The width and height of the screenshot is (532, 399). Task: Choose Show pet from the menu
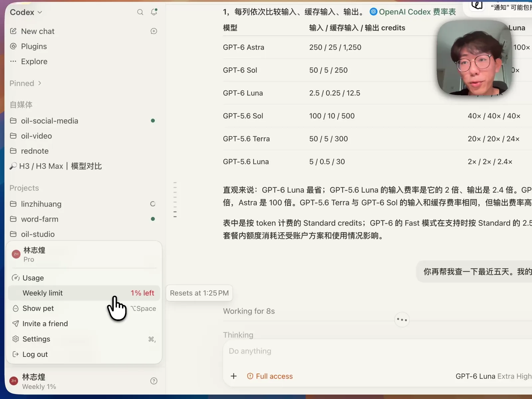pos(84,308)
